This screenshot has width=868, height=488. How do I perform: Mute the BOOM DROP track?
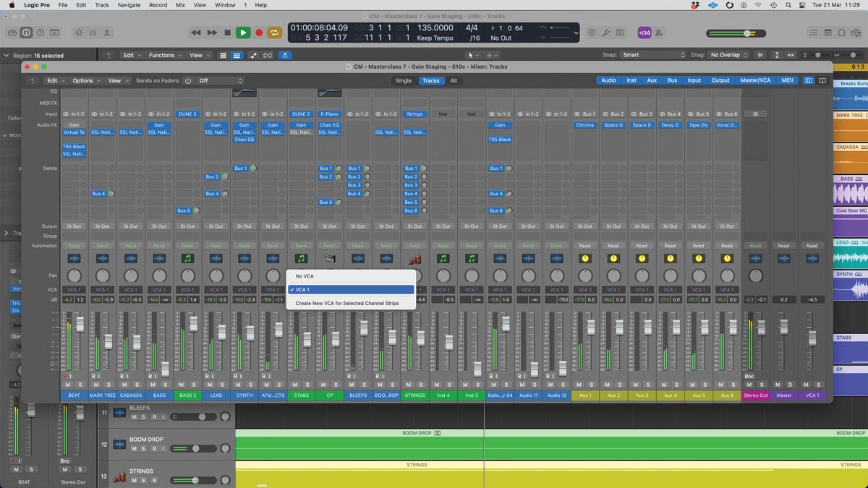(135, 448)
